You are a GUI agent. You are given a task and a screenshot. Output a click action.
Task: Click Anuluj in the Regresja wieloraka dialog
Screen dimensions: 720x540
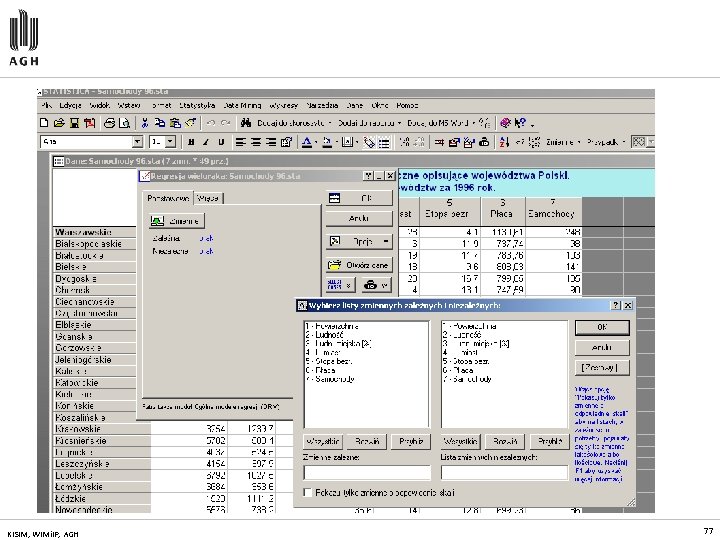tap(360, 219)
